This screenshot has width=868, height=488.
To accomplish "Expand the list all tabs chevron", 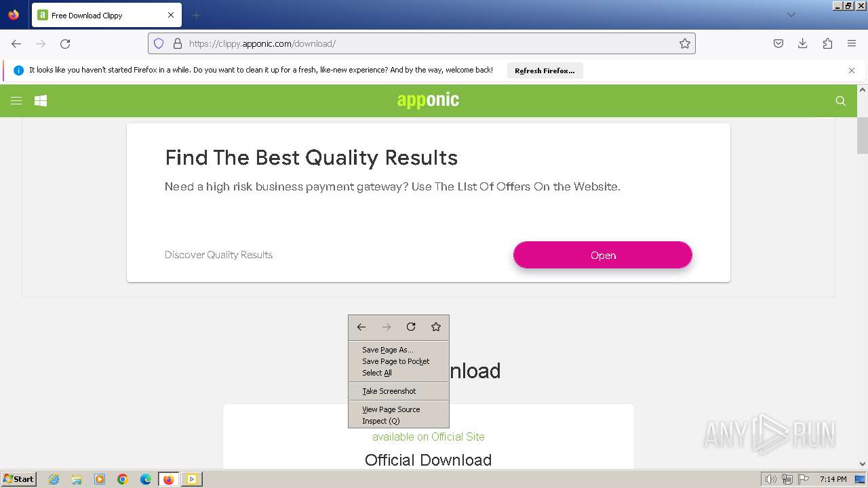I will coord(791,15).
